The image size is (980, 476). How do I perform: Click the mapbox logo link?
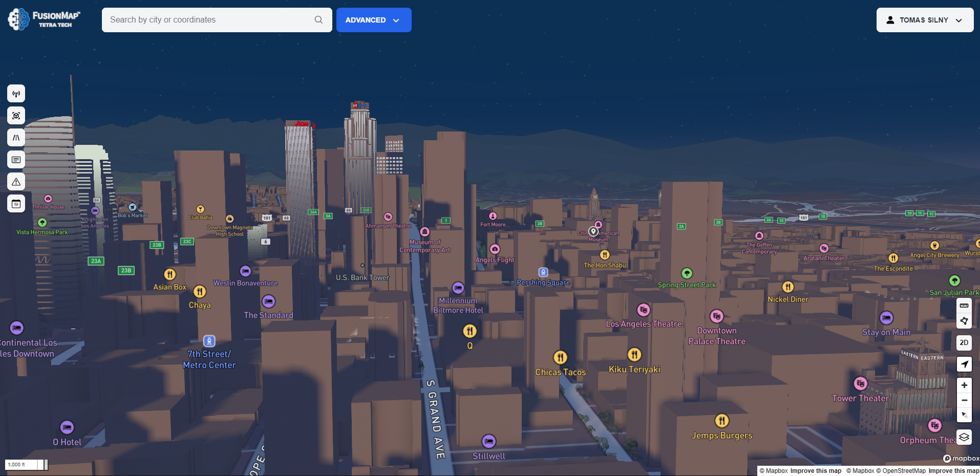(961, 459)
